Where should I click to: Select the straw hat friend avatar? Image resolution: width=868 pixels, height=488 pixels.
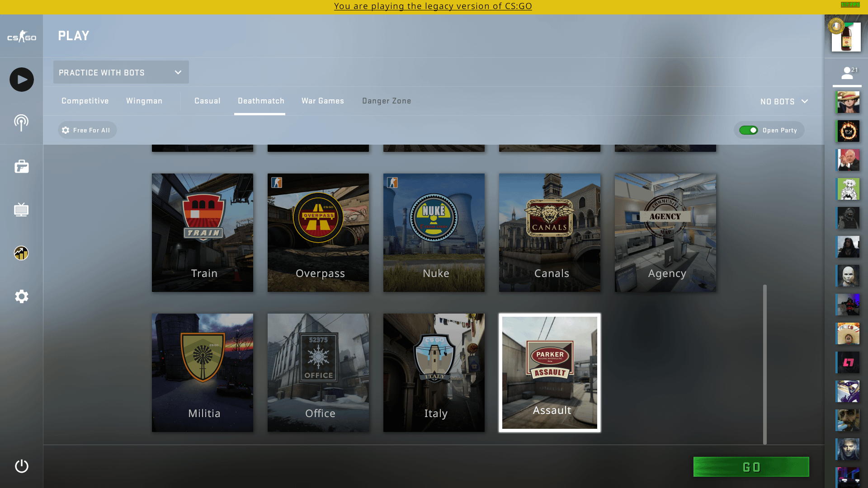coord(848,102)
